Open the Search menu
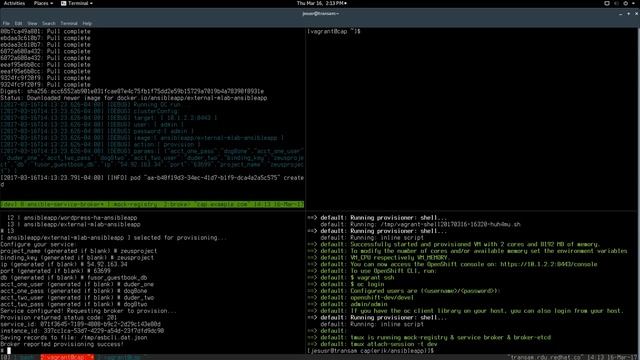Viewport: 640px width, 360px height. [x=49, y=24]
